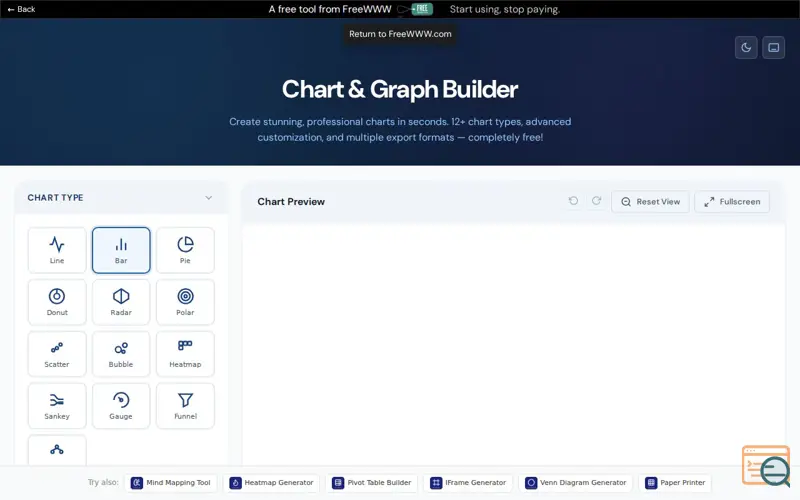Click the display layout icon in header
This screenshot has height=500, width=800.
(773, 47)
